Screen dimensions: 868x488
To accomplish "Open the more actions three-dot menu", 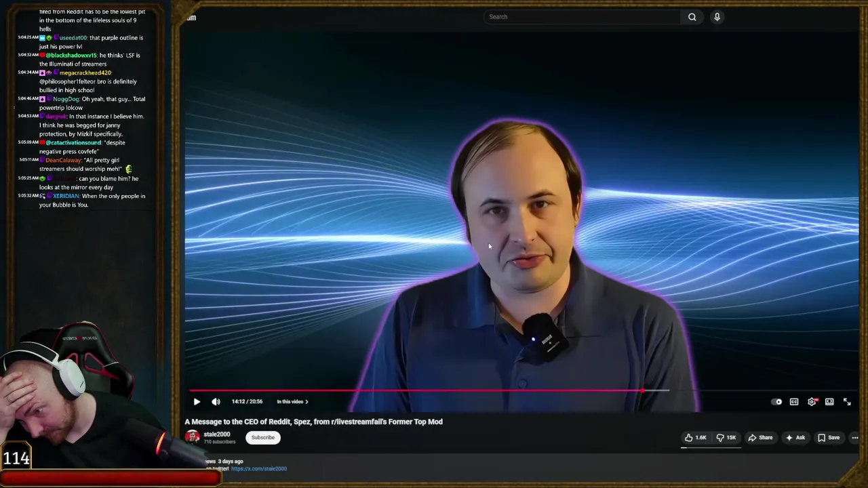I will click(x=854, y=438).
